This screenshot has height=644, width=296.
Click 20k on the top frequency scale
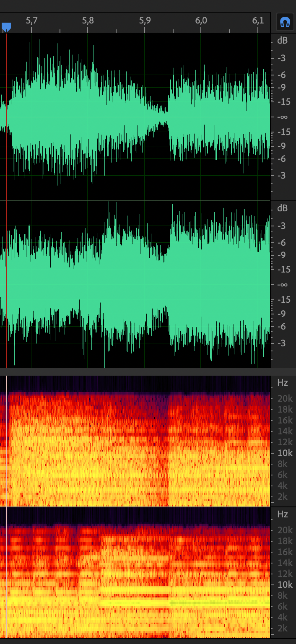click(x=285, y=398)
